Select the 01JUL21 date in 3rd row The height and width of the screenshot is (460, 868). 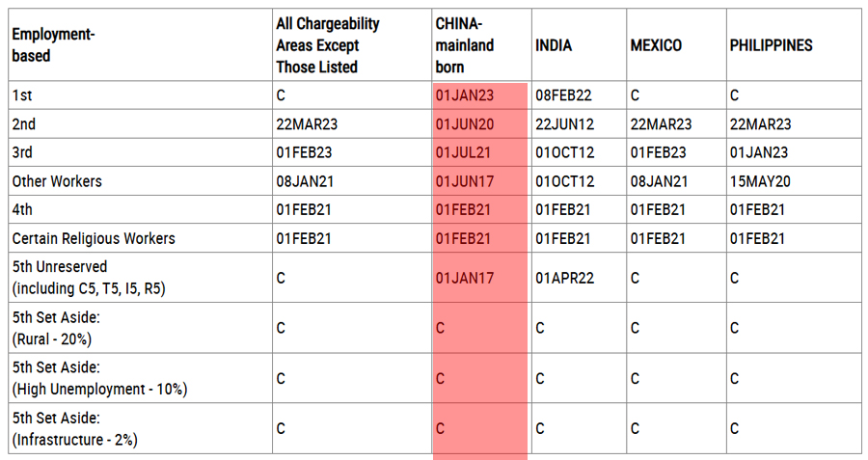463,152
